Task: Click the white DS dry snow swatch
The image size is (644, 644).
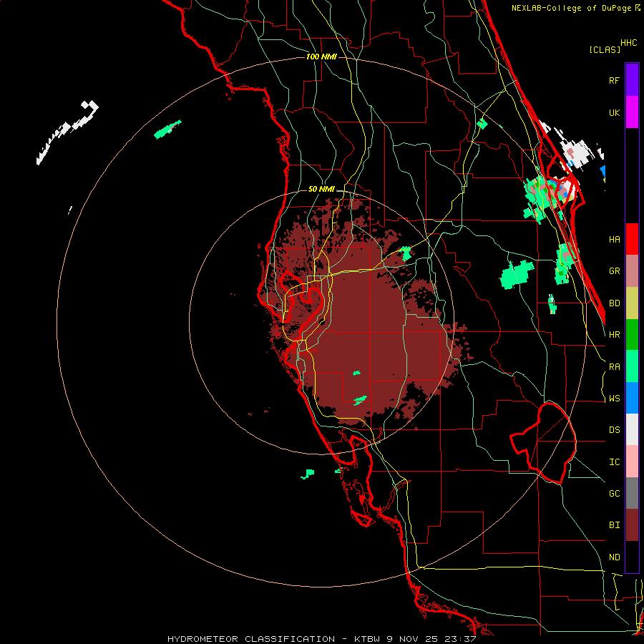Action: pyautogui.click(x=632, y=429)
